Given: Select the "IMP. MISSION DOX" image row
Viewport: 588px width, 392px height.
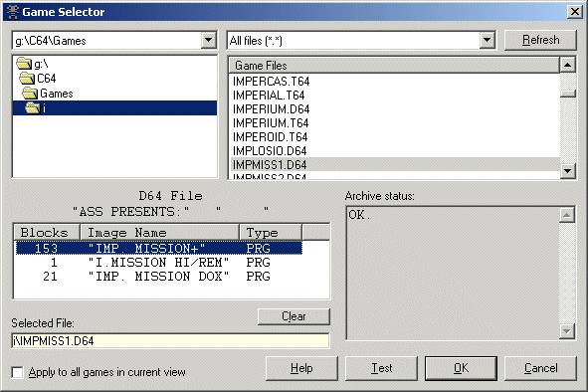Looking at the screenshot, I should click(158, 276).
